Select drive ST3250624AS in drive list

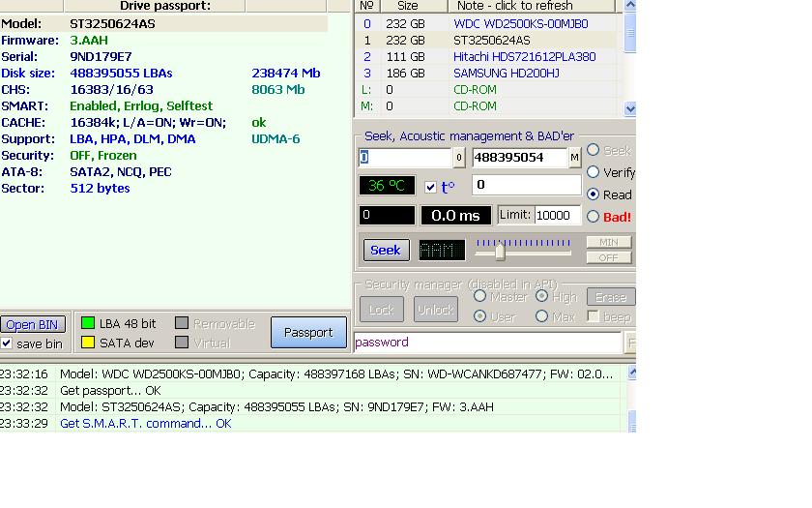point(491,41)
